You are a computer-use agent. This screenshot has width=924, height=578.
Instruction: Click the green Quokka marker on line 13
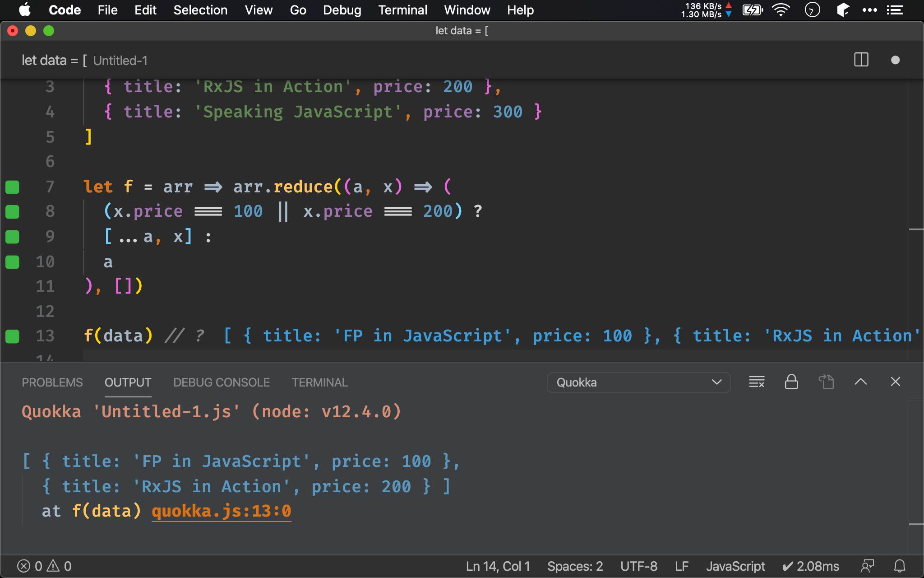pos(12,336)
